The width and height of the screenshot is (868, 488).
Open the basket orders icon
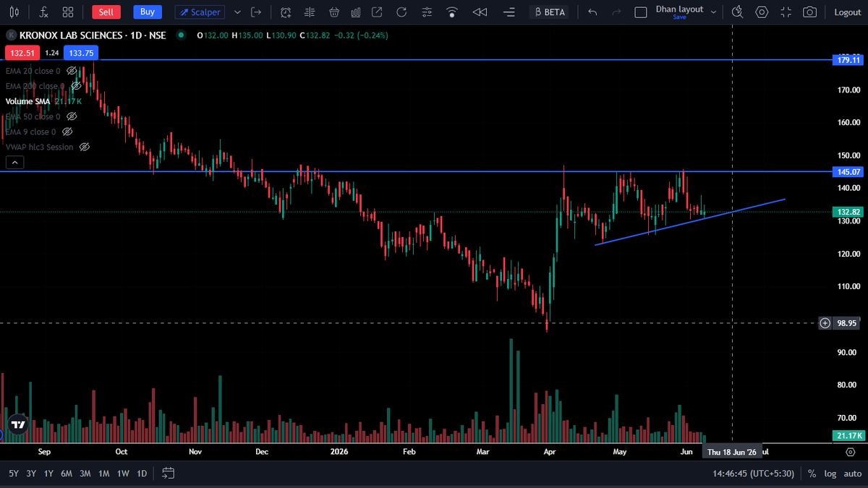click(333, 12)
